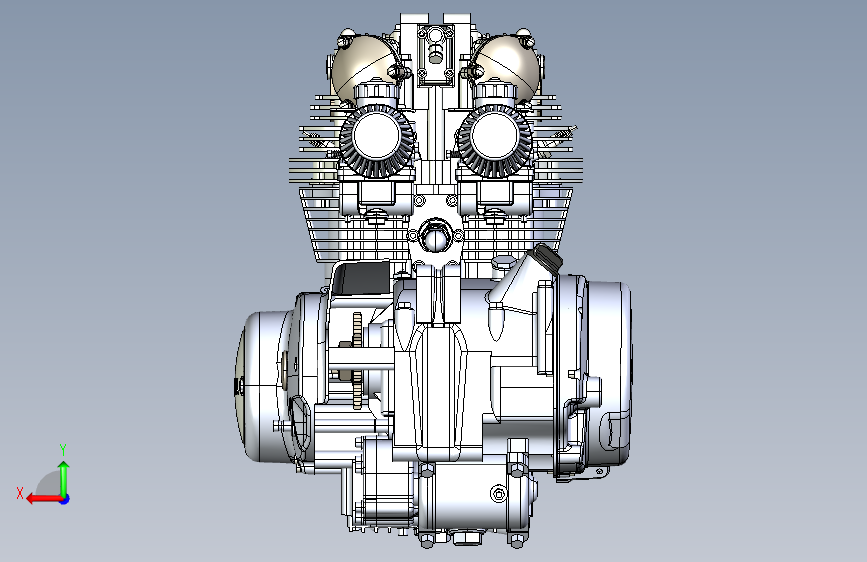
Task: Select the right carburetor intake opening
Action: (x=495, y=137)
